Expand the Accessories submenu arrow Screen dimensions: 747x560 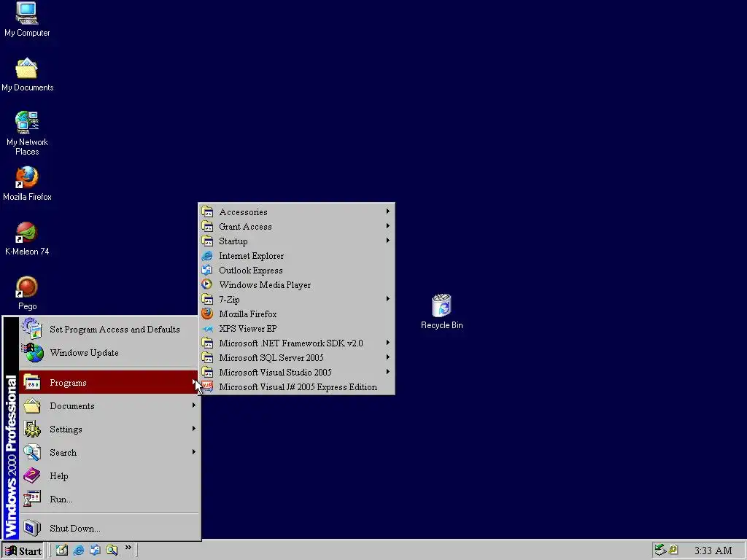pyautogui.click(x=388, y=211)
